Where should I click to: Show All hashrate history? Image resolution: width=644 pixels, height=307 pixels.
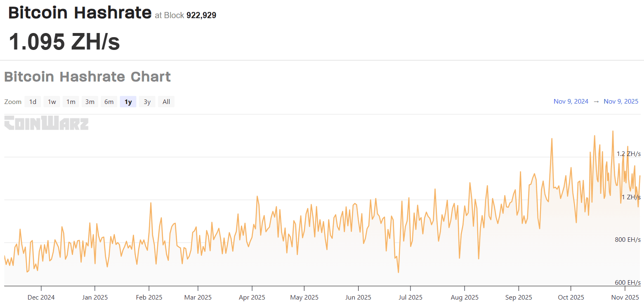(x=166, y=102)
